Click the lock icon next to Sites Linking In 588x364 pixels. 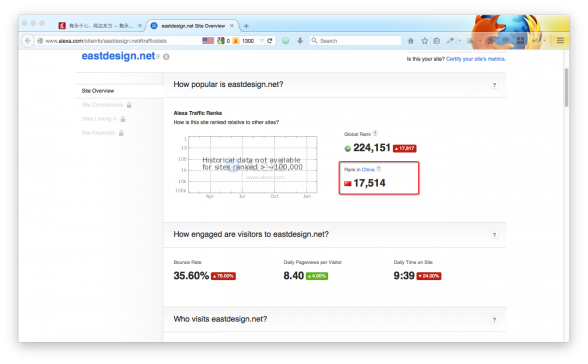pos(123,119)
